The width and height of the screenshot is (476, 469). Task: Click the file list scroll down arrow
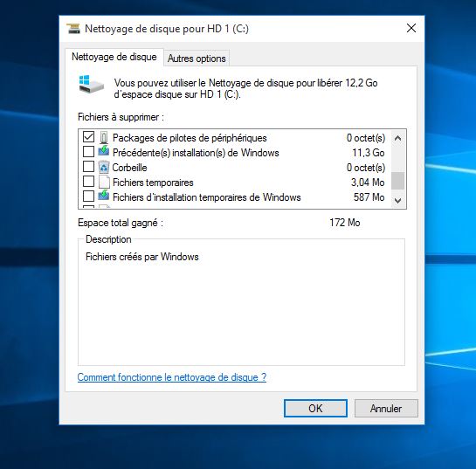tap(397, 200)
